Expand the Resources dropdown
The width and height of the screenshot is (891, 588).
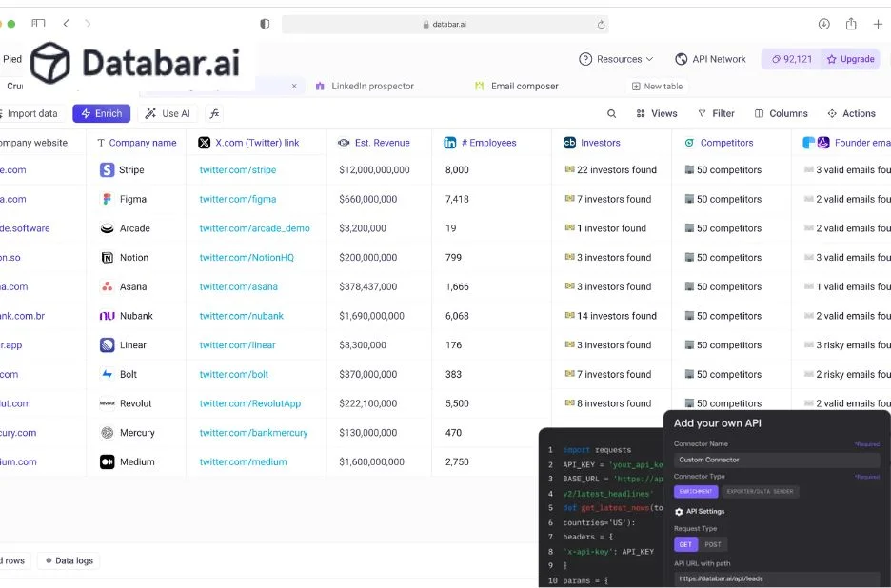616,59
